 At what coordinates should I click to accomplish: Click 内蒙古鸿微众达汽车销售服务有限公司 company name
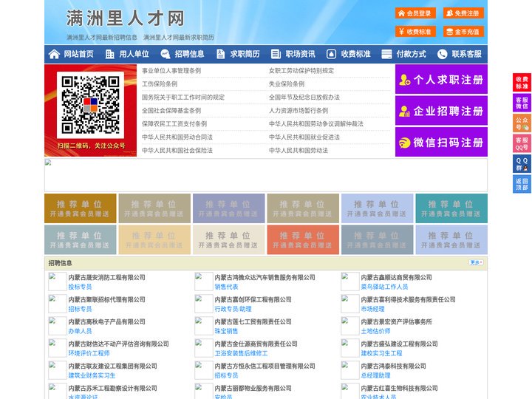click(265, 277)
